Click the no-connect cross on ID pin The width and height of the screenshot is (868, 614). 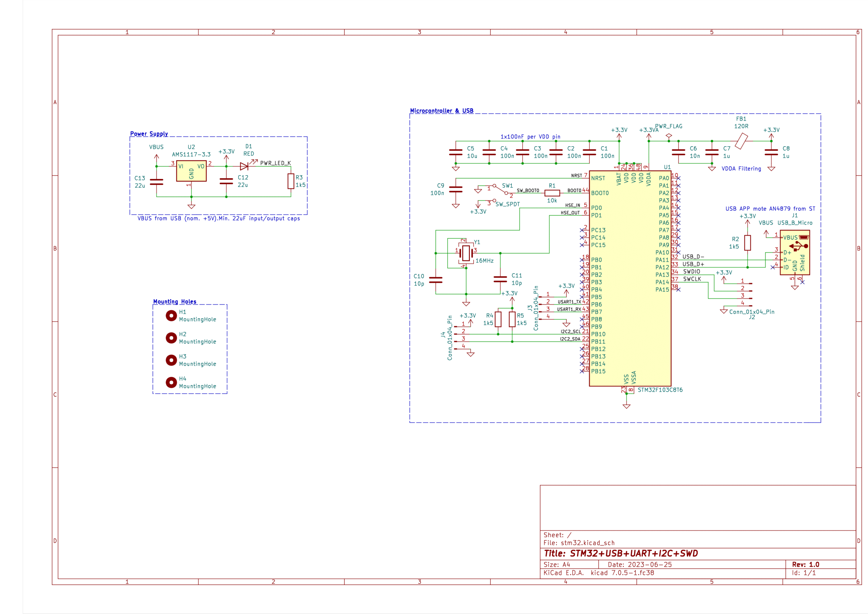(x=773, y=267)
